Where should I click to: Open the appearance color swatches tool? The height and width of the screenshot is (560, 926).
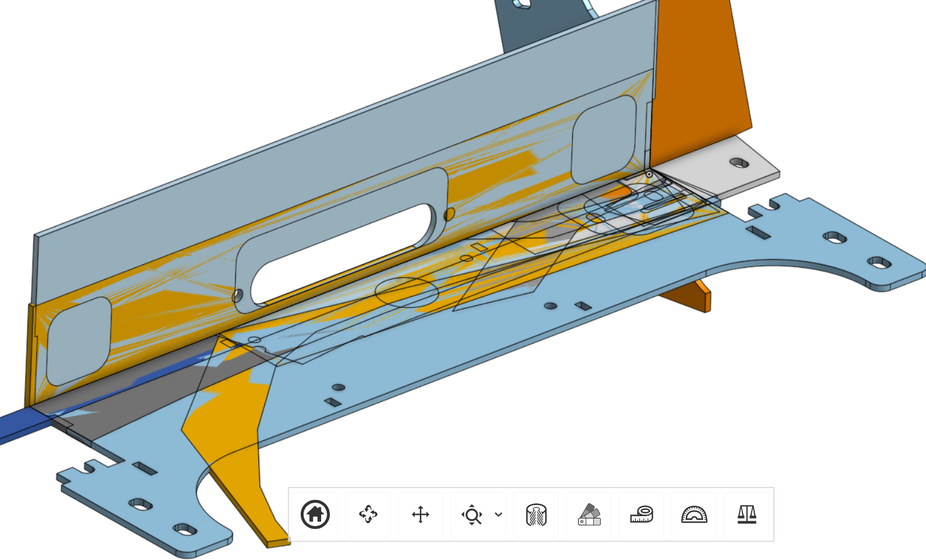pyautogui.click(x=589, y=514)
